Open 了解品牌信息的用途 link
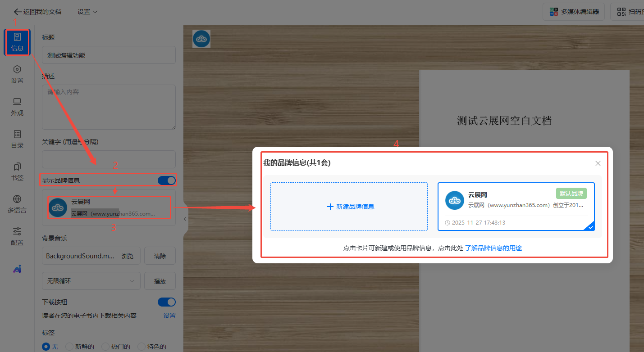 point(493,248)
